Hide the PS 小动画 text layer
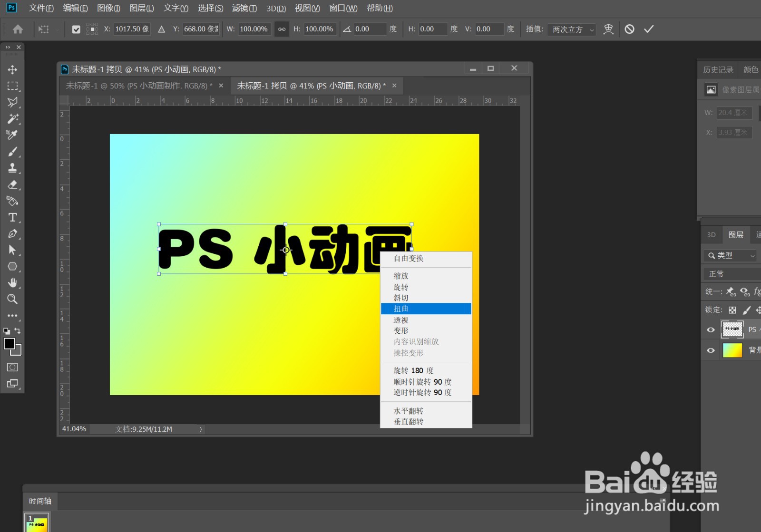The width and height of the screenshot is (761, 532). pyautogui.click(x=710, y=329)
